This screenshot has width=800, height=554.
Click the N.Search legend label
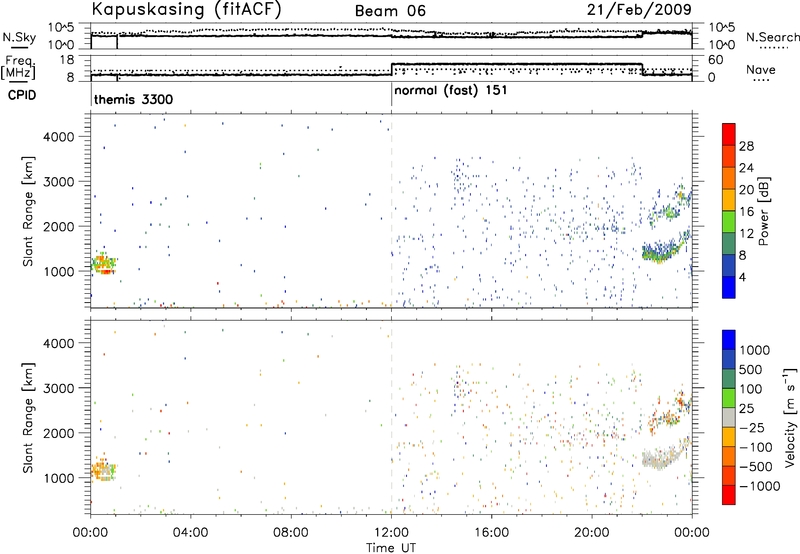click(773, 37)
